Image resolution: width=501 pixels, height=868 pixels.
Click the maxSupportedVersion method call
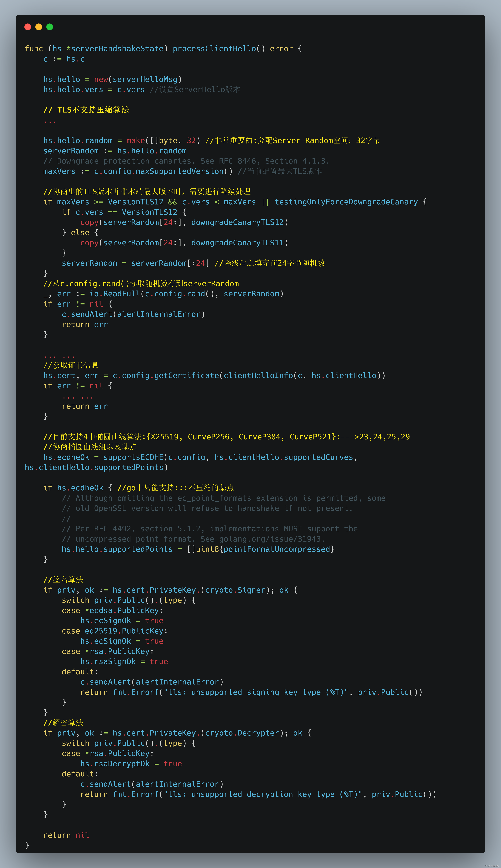(179, 171)
